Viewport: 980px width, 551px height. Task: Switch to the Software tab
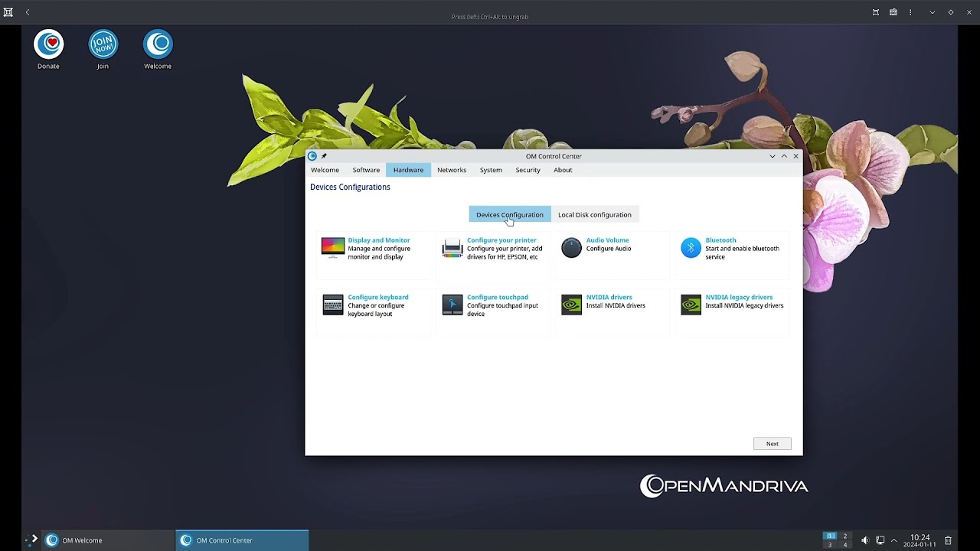click(x=366, y=170)
